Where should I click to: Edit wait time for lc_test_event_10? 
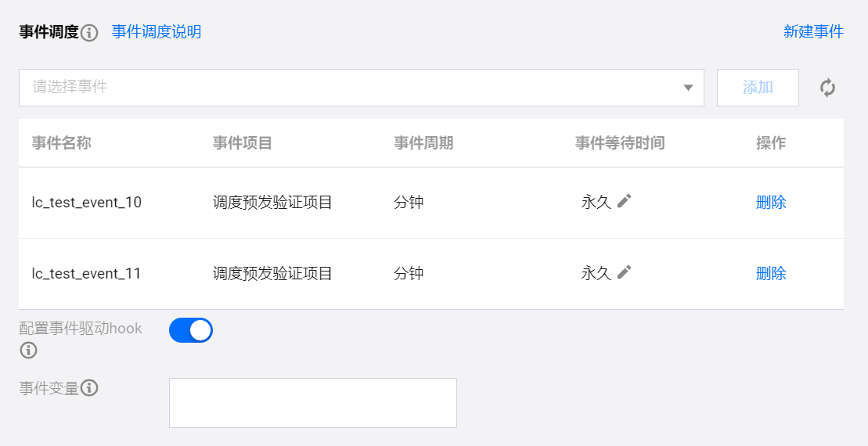[x=624, y=201]
